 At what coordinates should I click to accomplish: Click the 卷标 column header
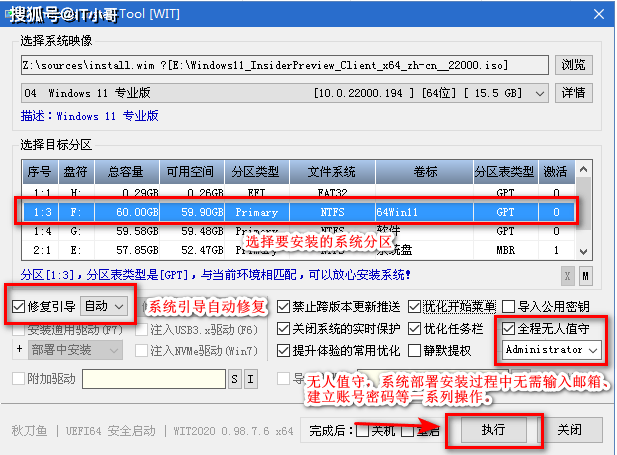tap(425, 172)
